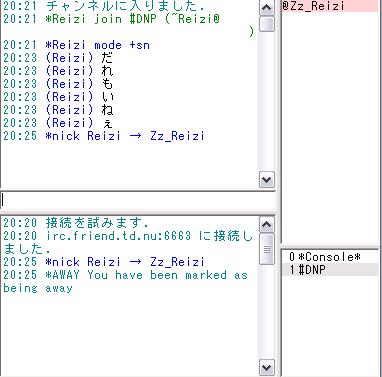Click the '*Reizi mode +sn' line

76,45
